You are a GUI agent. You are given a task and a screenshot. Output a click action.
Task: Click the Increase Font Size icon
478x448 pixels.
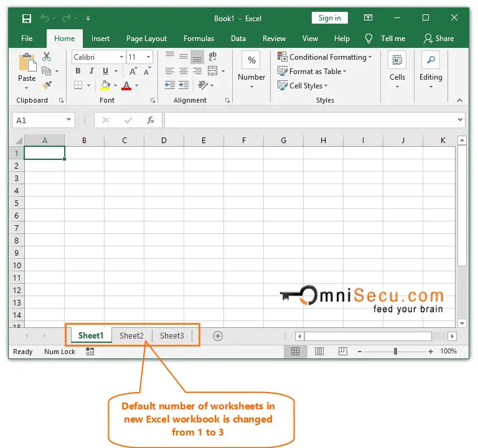(x=133, y=71)
